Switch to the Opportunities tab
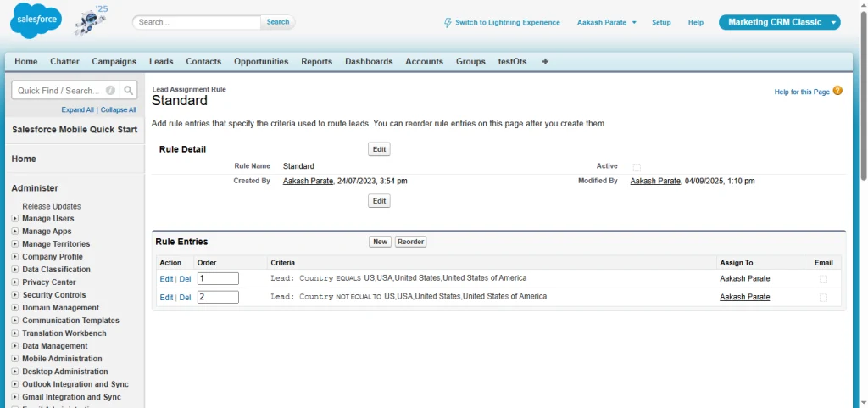 pyautogui.click(x=261, y=62)
